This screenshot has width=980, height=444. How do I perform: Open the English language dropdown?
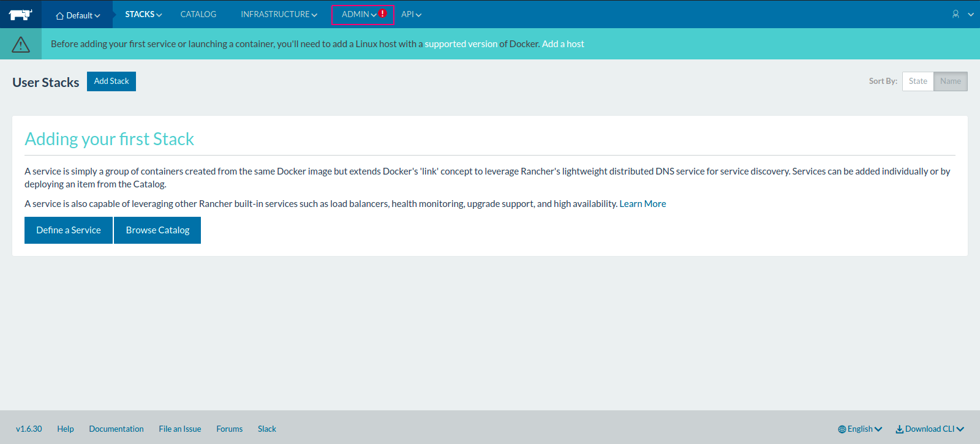tap(860, 429)
